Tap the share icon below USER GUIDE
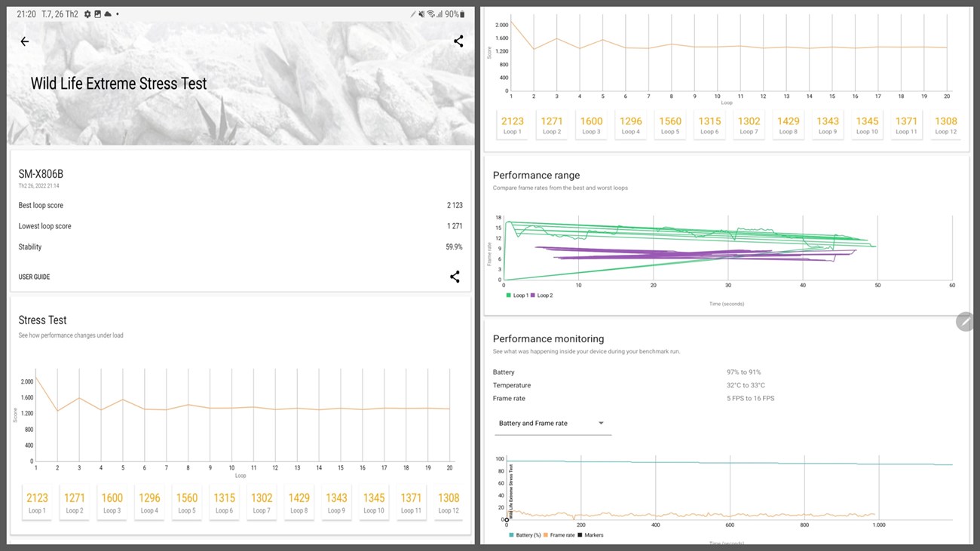 tap(455, 277)
